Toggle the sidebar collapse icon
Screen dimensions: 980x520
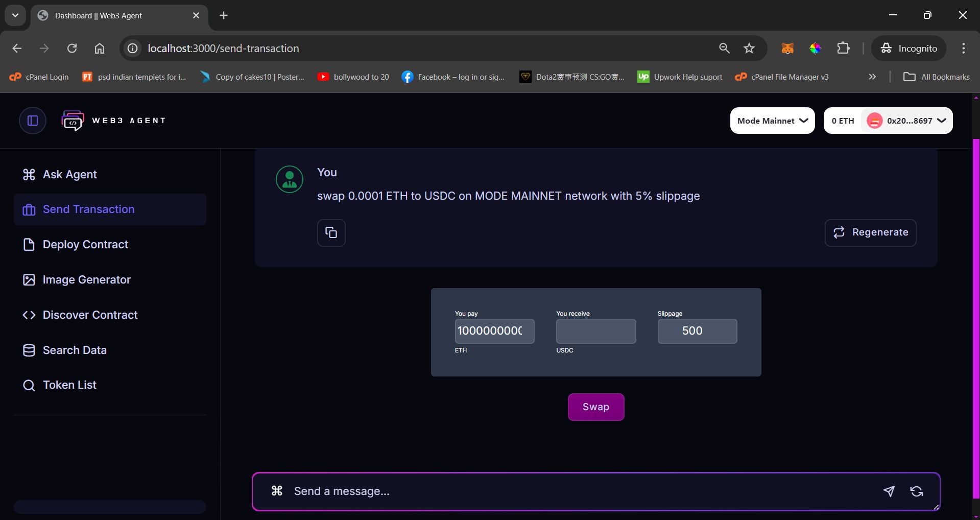pos(33,121)
